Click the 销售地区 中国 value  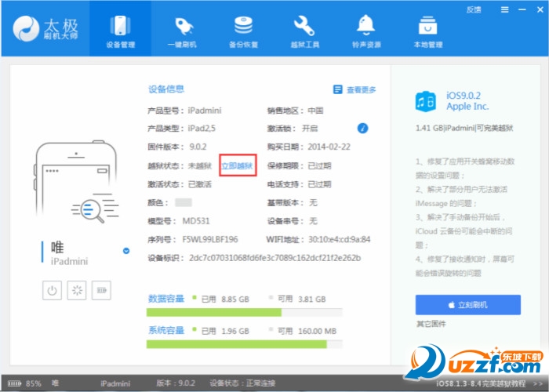[x=315, y=111]
